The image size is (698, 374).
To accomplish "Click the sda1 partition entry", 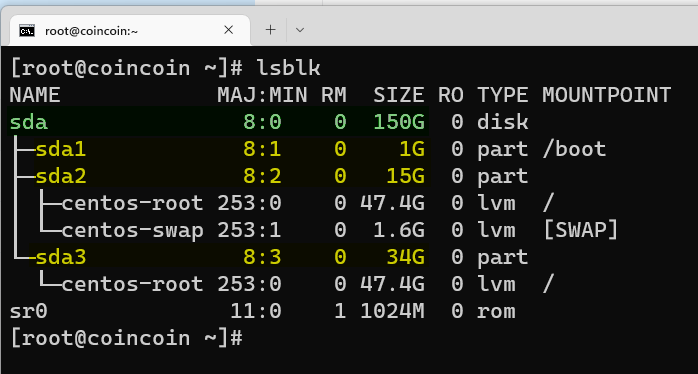I will (x=61, y=149).
